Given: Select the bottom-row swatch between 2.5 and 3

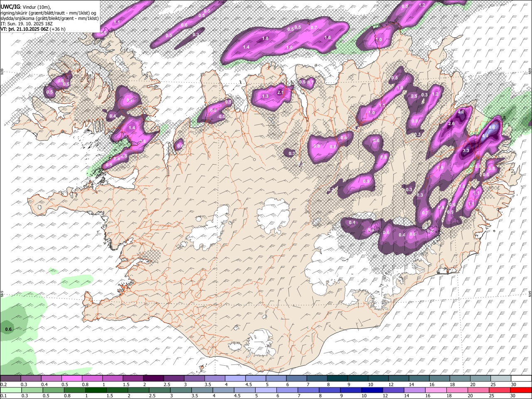Looking at the screenshot, I should pyautogui.click(x=159, y=390).
